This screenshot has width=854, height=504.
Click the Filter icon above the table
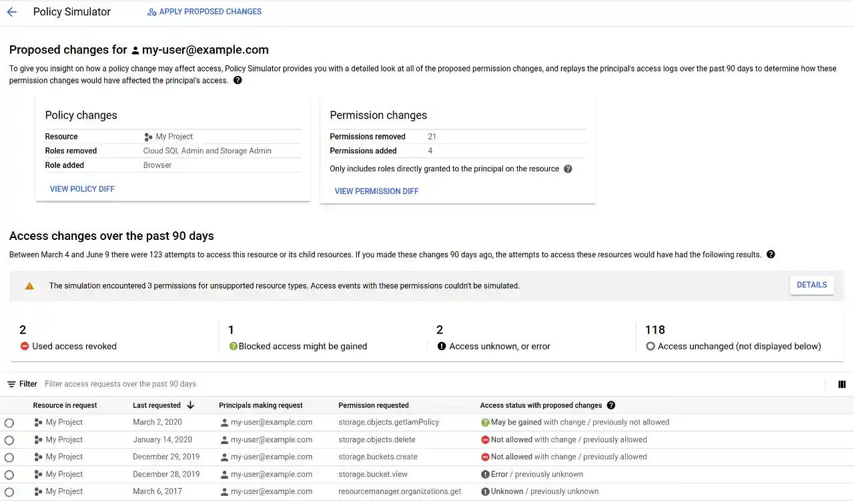click(11, 384)
